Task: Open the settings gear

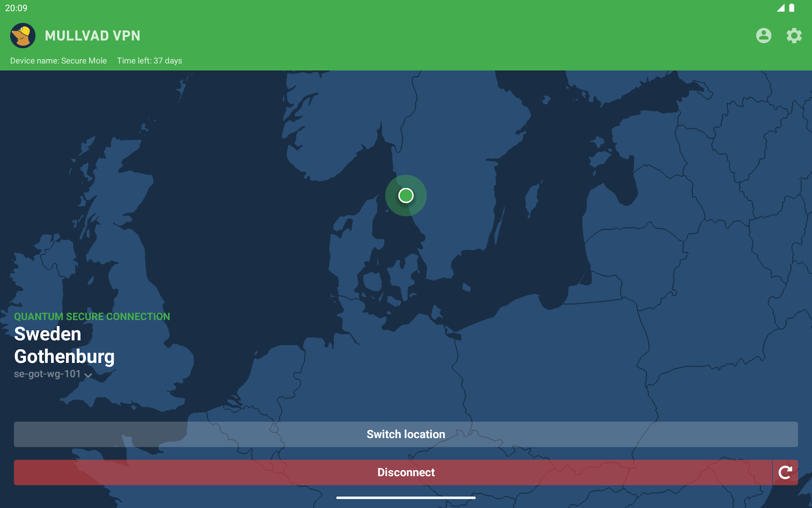Action: [794, 35]
